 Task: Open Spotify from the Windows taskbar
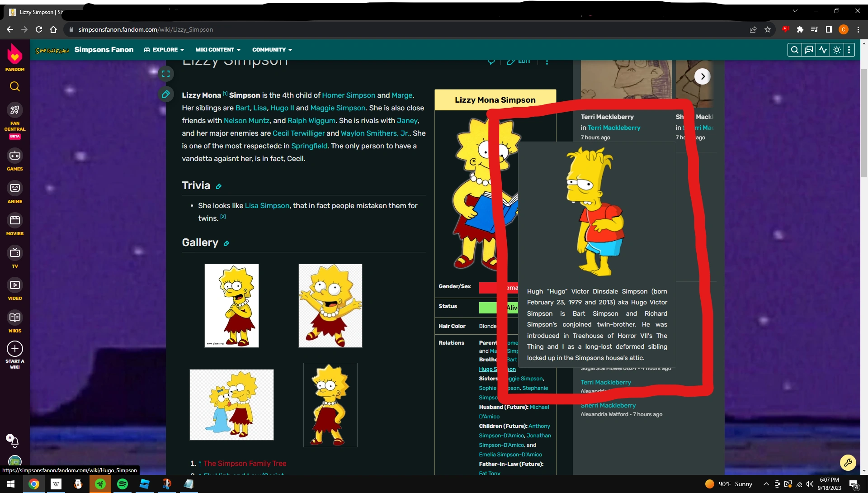pos(123,484)
